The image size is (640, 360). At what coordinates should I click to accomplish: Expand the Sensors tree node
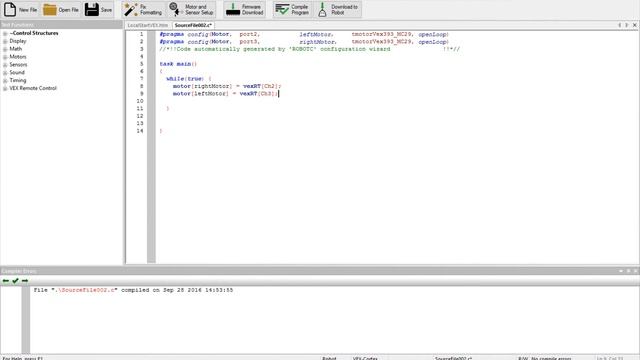(5, 65)
